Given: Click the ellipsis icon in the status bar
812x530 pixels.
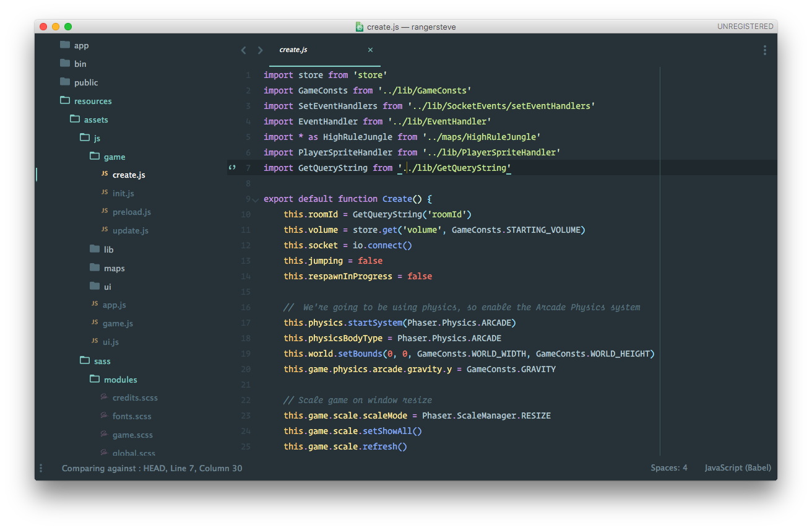Looking at the screenshot, I should point(40,468).
